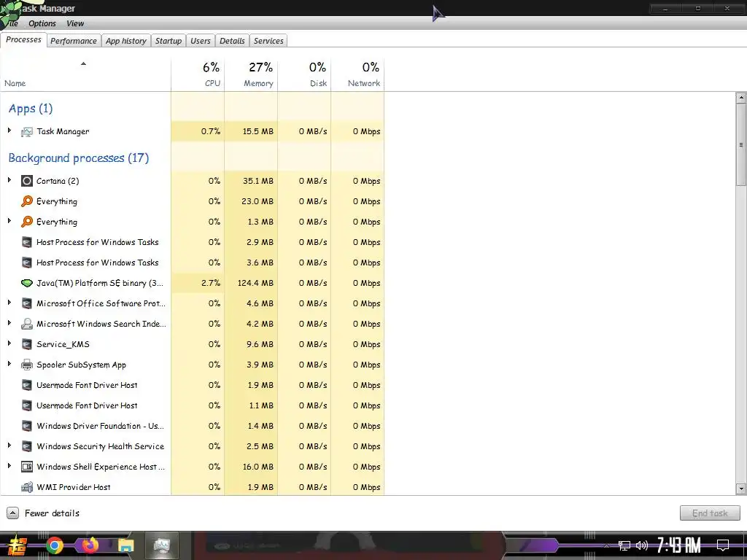Click the network tray icon
Viewport: 747px width, 560px height.
tap(624, 545)
